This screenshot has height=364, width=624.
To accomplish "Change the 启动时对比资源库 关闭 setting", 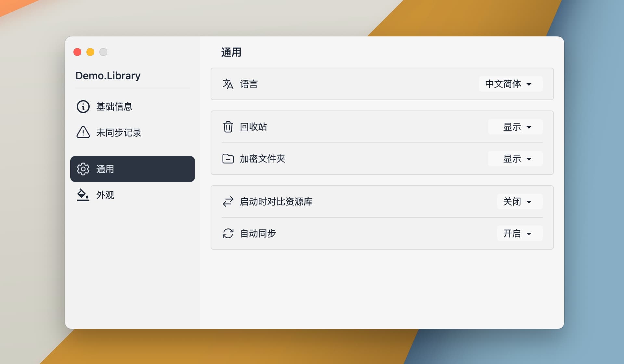I will [x=519, y=201].
